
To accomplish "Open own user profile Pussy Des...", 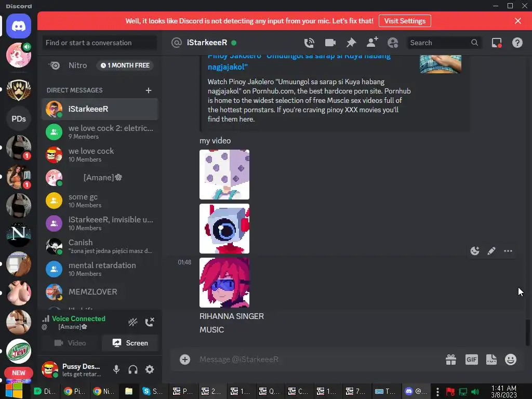I will pyautogui.click(x=74, y=369).
